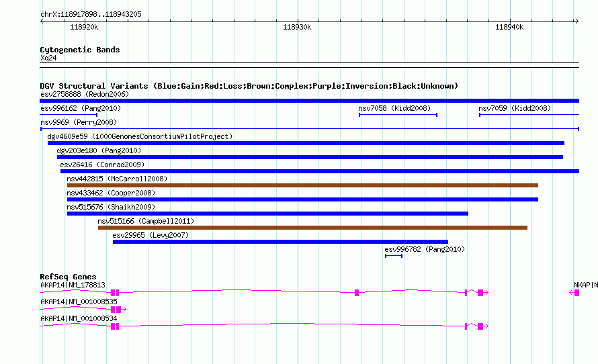Click the nsv515676 (Shaikh2009) blue bar
This screenshot has width=598, height=364.
tap(267, 214)
